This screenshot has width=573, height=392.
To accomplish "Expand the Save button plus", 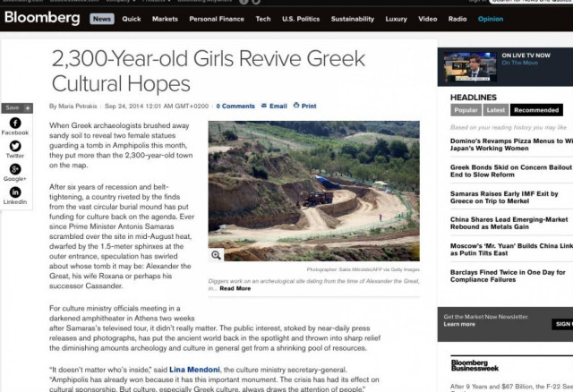I will click(28, 107).
